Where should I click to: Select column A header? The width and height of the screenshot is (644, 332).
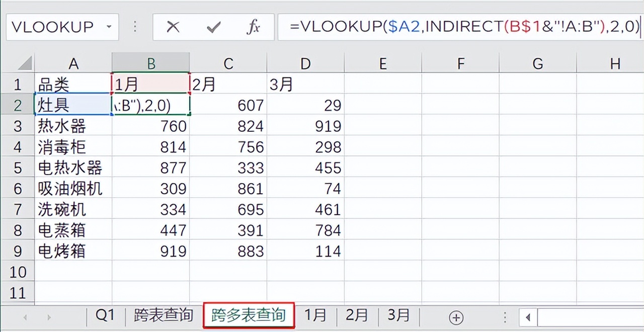[73, 63]
